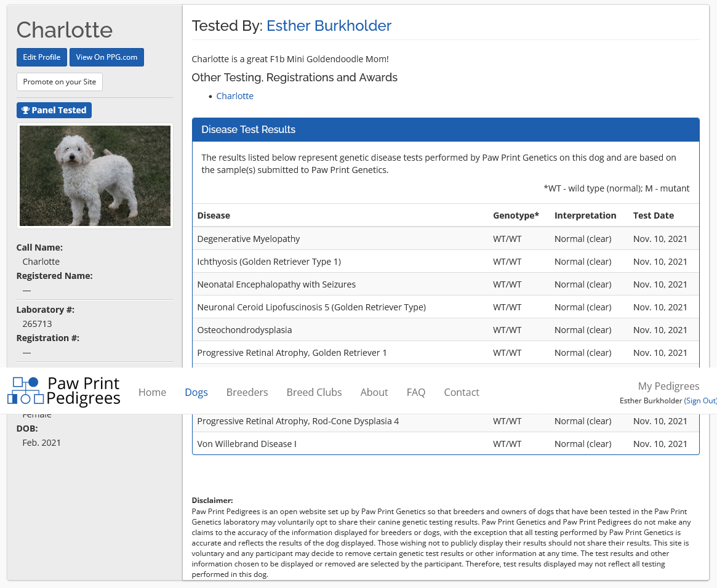This screenshot has height=588, width=717.
Task: Visit the FAQ page
Action: point(416,392)
